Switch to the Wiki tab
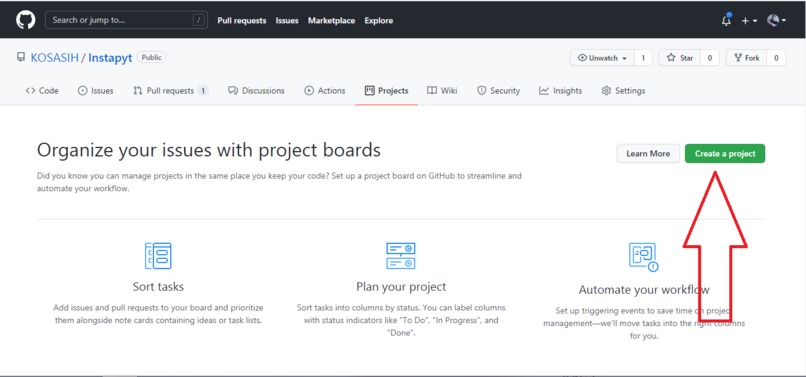Screen dimensions: 806x377 tap(442, 91)
